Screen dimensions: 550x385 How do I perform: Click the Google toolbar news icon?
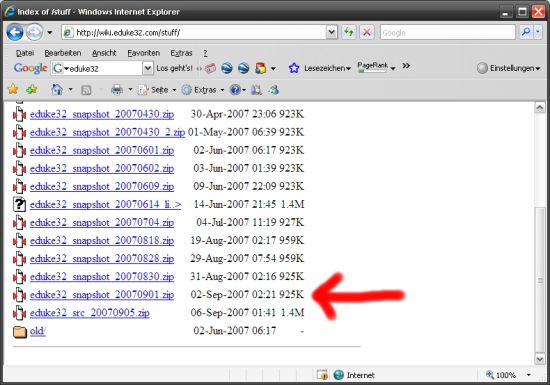coord(210,68)
